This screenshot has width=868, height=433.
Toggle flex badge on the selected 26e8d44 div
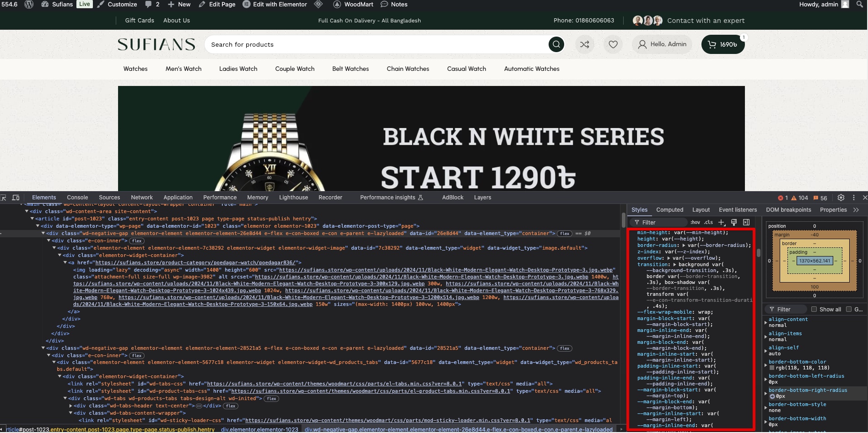coord(565,234)
